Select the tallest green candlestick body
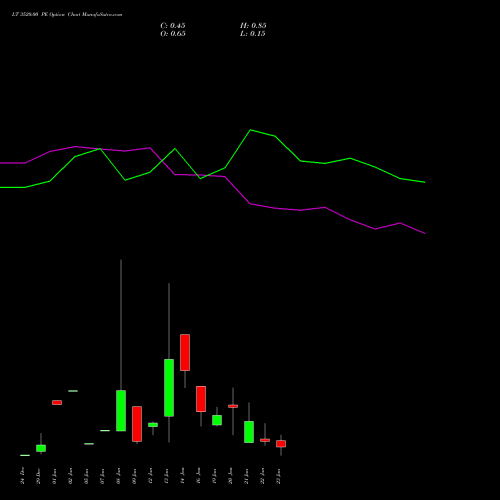 click(x=169, y=388)
